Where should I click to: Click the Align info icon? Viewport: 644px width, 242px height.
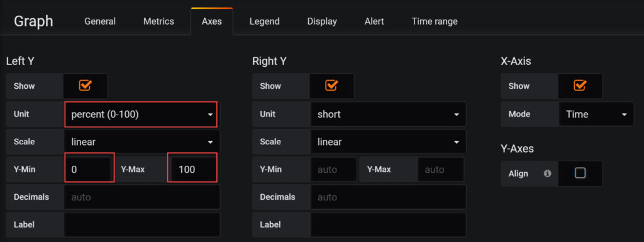547,174
